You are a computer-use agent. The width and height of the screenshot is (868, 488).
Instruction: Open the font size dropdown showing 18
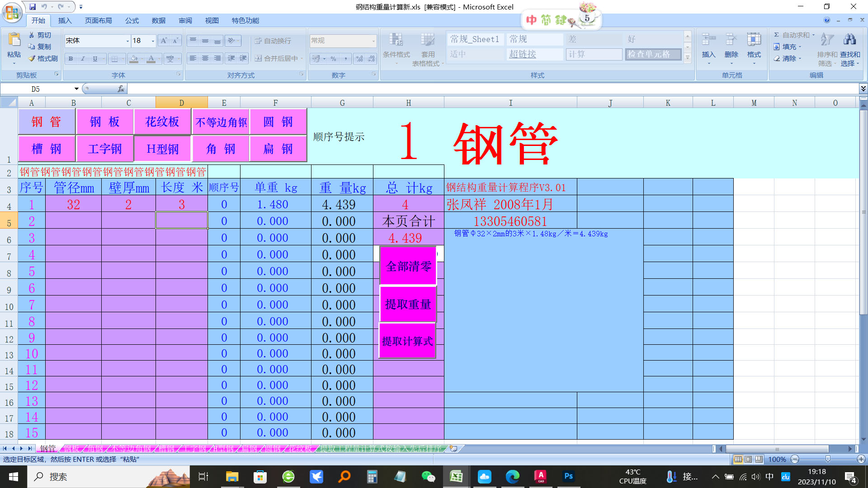[x=153, y=41]
